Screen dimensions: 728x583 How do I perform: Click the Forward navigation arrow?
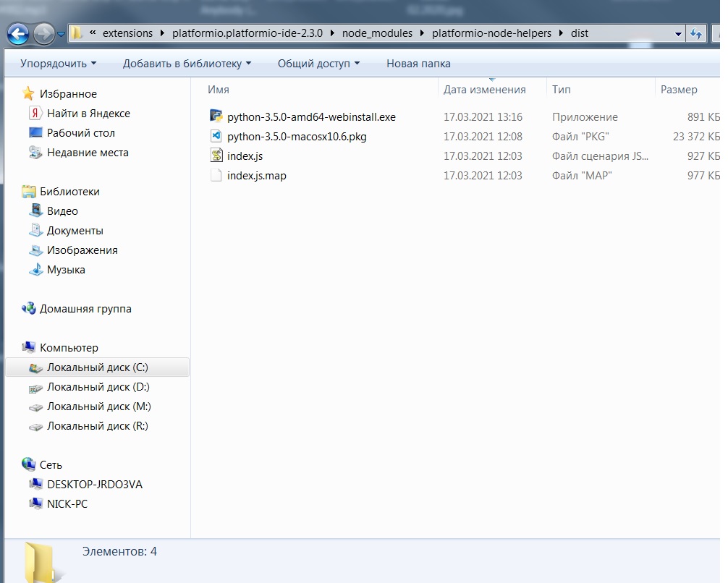pos(44,34)
